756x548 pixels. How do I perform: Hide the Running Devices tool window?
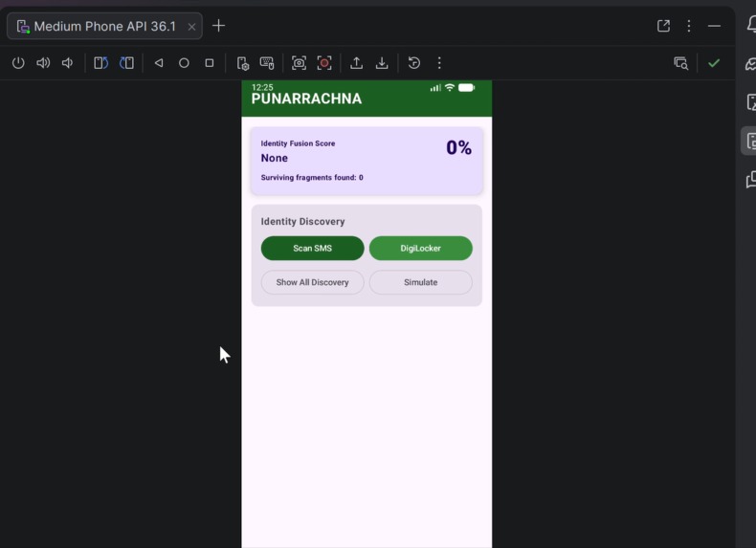click(x=714, y=26)
